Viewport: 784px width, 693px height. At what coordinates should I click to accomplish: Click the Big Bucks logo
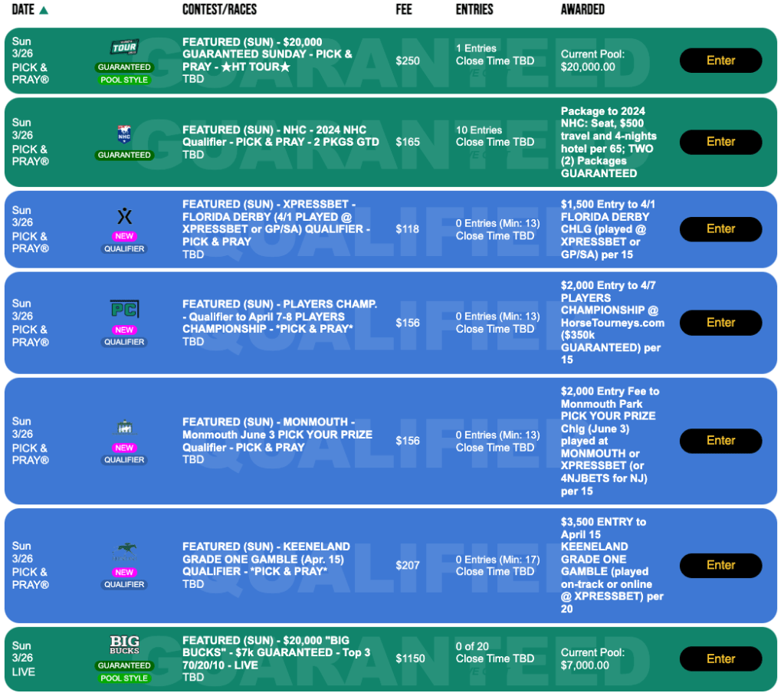pos(124,645)
